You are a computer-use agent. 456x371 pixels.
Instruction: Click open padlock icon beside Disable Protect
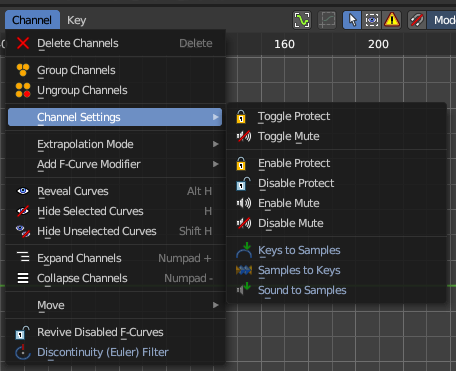coord(243,184)
